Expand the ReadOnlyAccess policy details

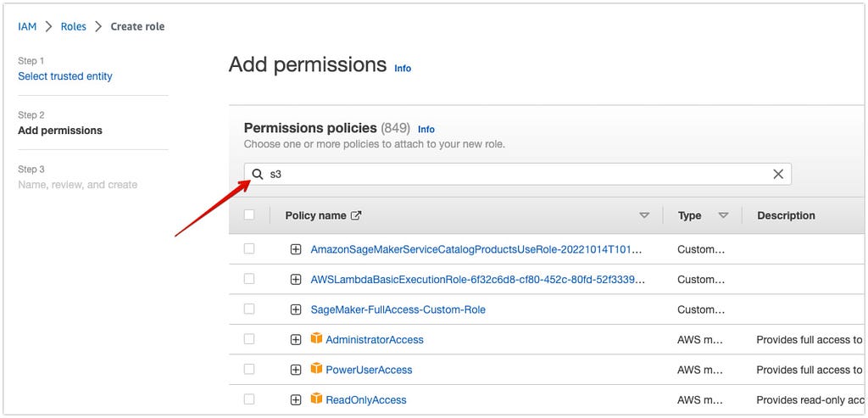click(296, 399)
